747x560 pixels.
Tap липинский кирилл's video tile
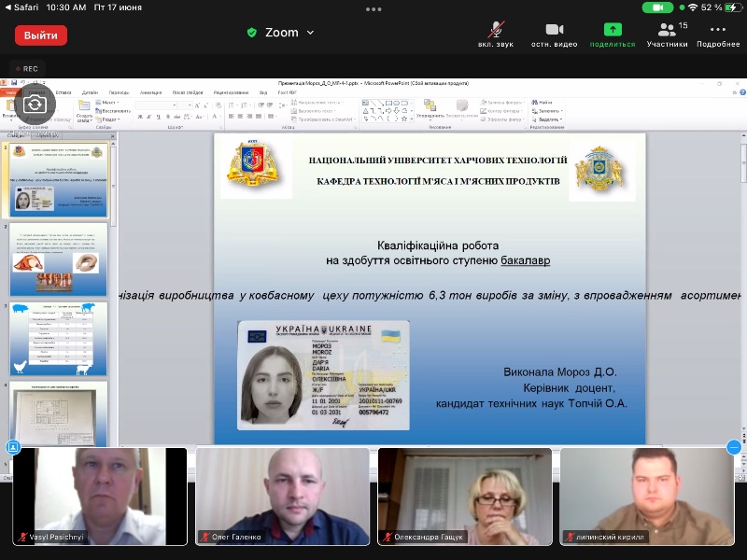(x=647, y=495)
